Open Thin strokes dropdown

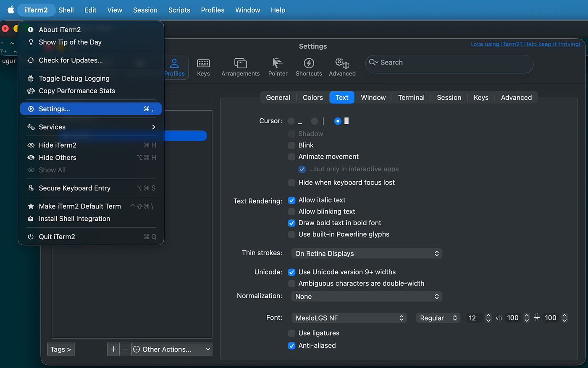[x=367, y=253]
